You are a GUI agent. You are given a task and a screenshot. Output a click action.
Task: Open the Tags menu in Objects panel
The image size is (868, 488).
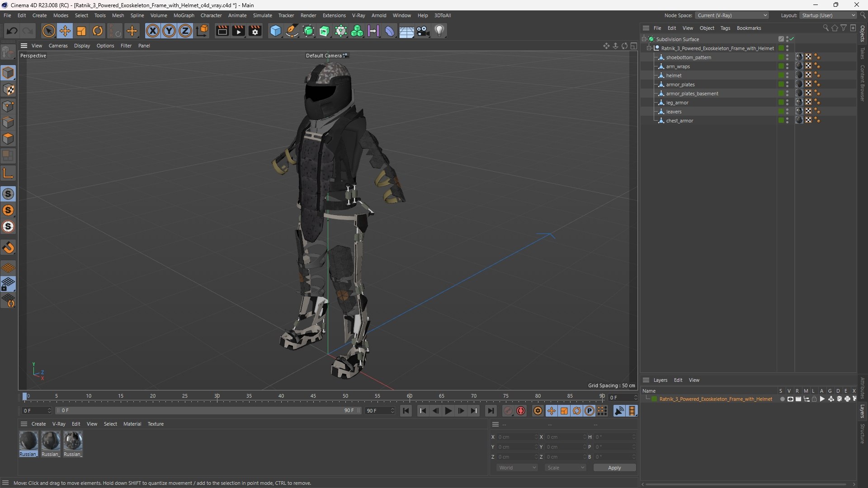point(725,28)
